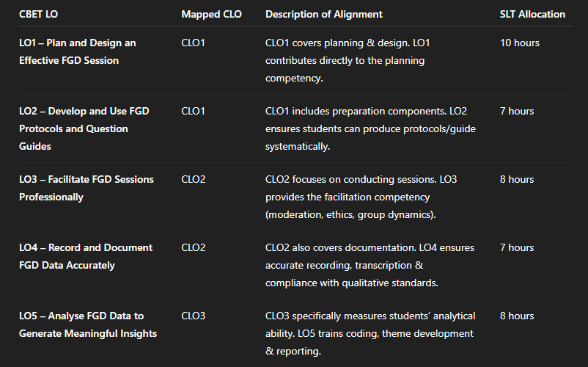Select the LO3 Facilitate FGD Sessions cell
588x367 pixels.
pyautogui.click(x=86, y=188)
